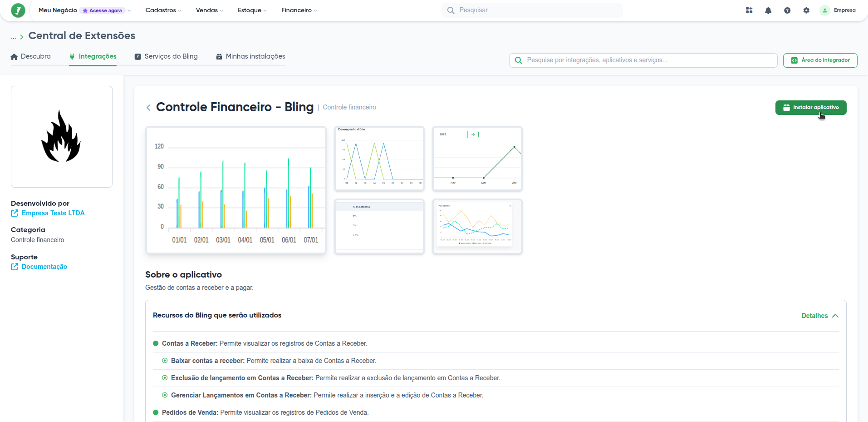Click the Pedidos de Venda resource text
Viewport: 868px width, 422px height.
[x=265, y=412]
